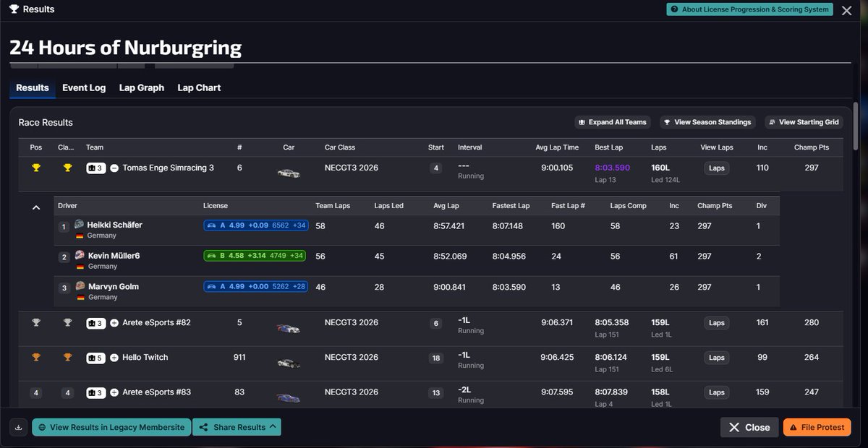
Task: Switch to the Lap Graph tab
Action: (142, 87)
